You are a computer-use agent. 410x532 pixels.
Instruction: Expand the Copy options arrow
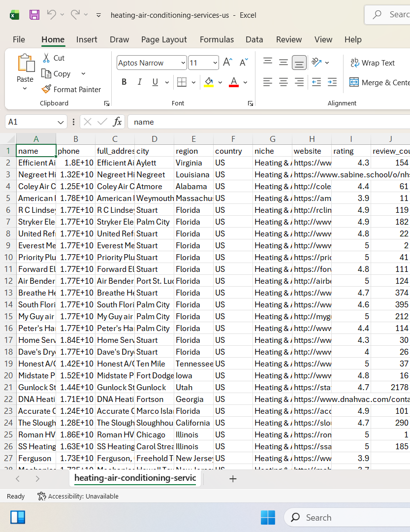click(x=83, y=73)
